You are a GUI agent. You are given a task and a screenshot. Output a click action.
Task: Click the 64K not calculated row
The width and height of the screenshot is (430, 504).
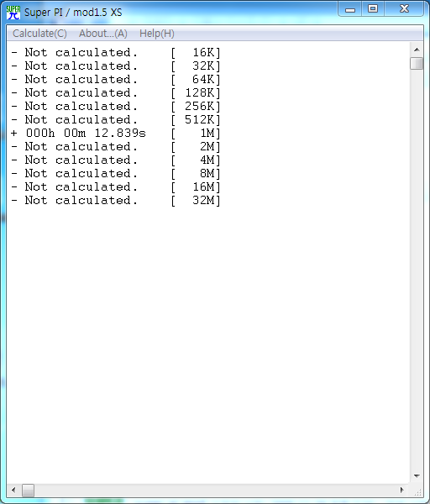[x=116, y=80]
